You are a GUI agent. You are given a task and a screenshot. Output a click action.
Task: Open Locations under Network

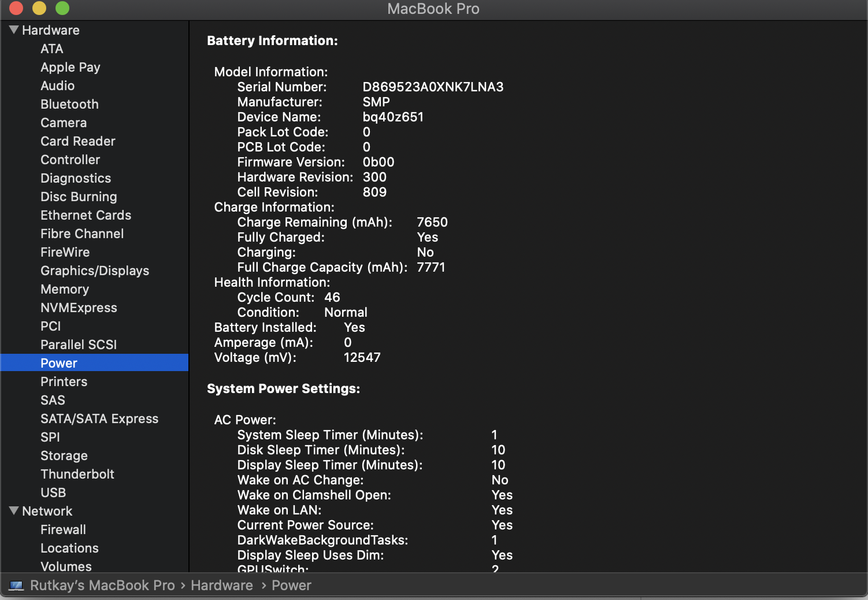[x=70, y=548]
